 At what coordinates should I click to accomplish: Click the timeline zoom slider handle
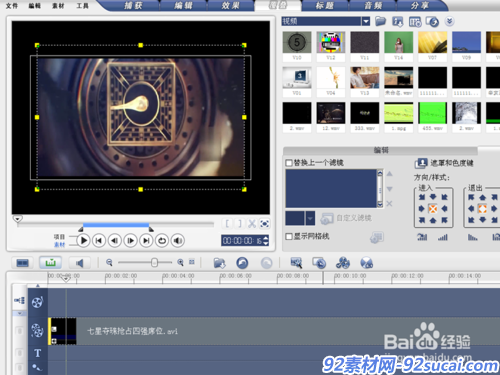[x=154, y=263]
